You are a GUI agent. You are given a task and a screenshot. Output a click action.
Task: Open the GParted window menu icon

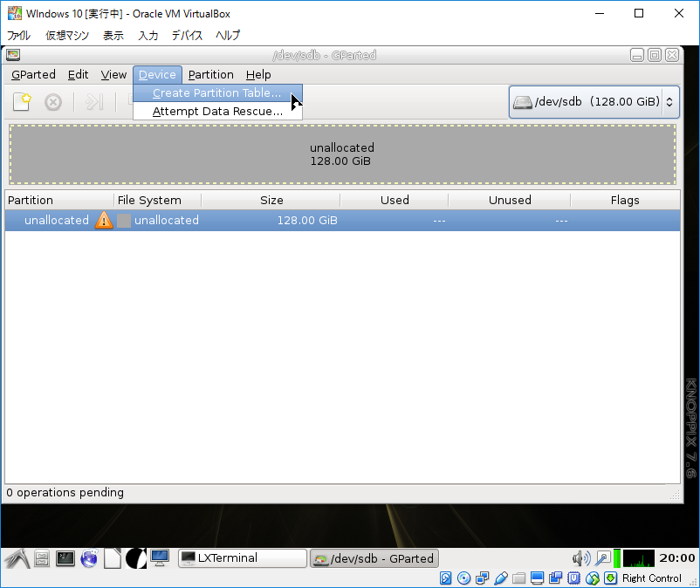click(13, 55)
